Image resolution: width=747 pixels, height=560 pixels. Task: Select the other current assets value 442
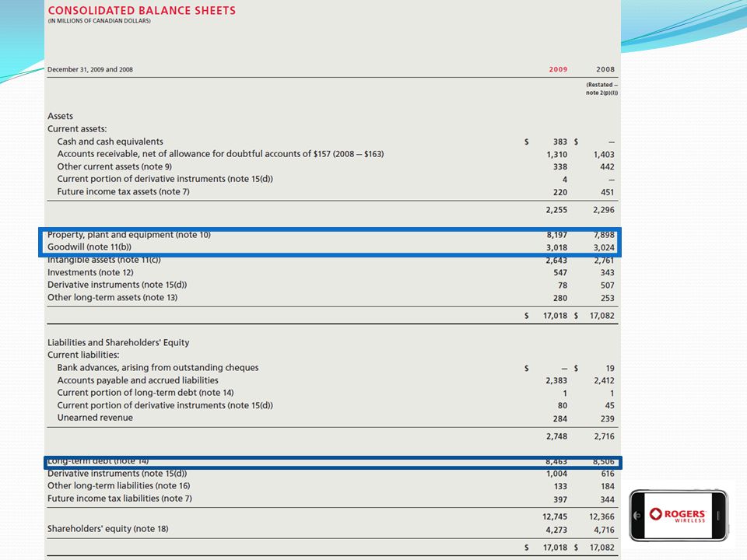pos(608,167)
